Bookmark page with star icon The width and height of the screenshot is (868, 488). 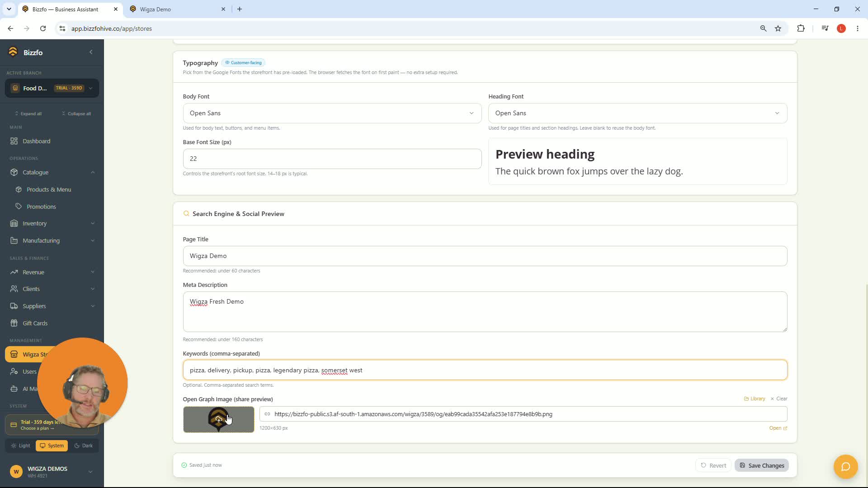[x=778, y=28]
